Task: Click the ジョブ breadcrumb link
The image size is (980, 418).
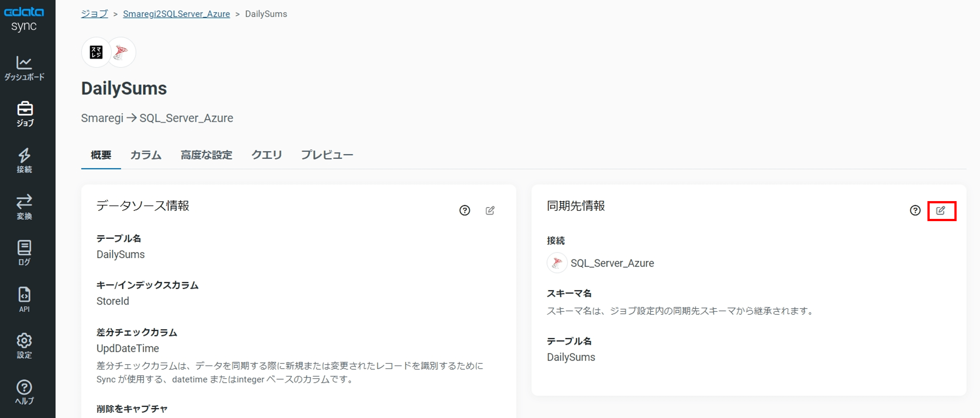Action: [x=94, y=14]
